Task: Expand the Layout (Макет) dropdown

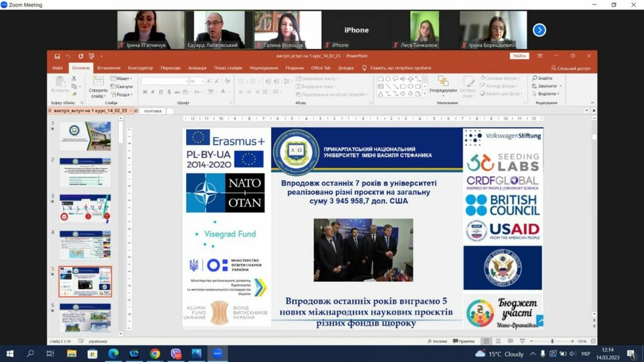Action: click(123, 79)
